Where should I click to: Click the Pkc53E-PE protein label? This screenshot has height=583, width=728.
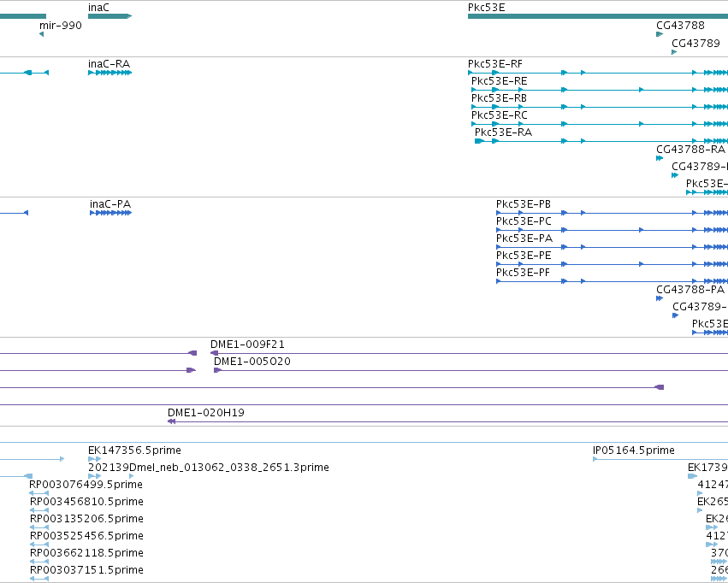pyautogui.click(x=524, y=256)
